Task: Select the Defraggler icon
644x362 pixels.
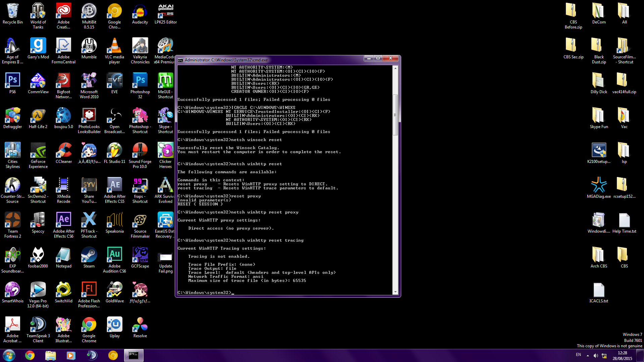Action: coord(12,118)
